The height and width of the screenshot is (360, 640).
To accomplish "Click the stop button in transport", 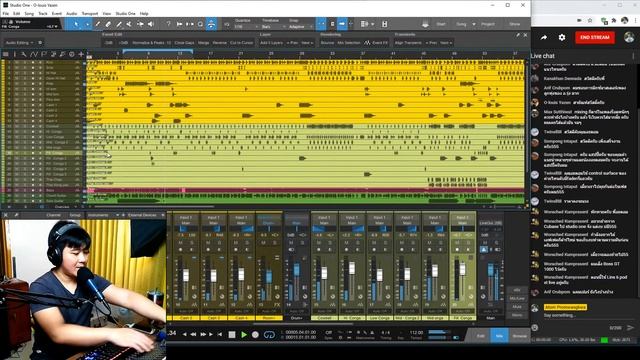I will click(x=232, y=335).
